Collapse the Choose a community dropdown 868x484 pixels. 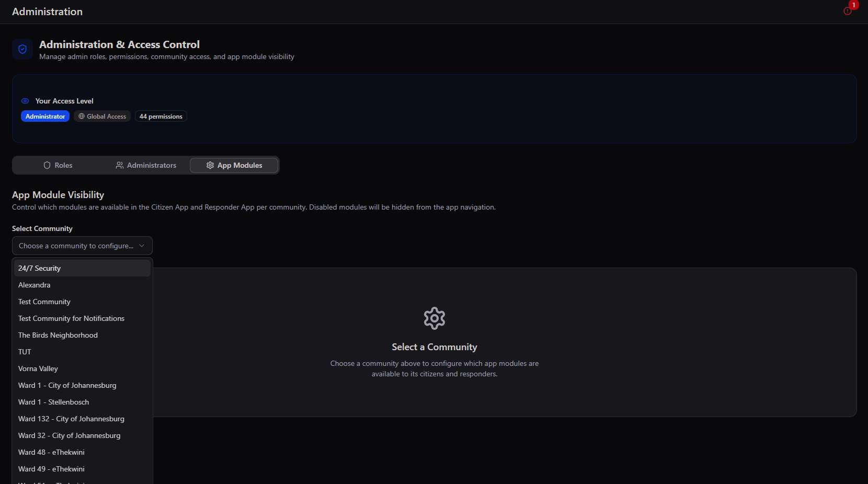tap(82, 246)
